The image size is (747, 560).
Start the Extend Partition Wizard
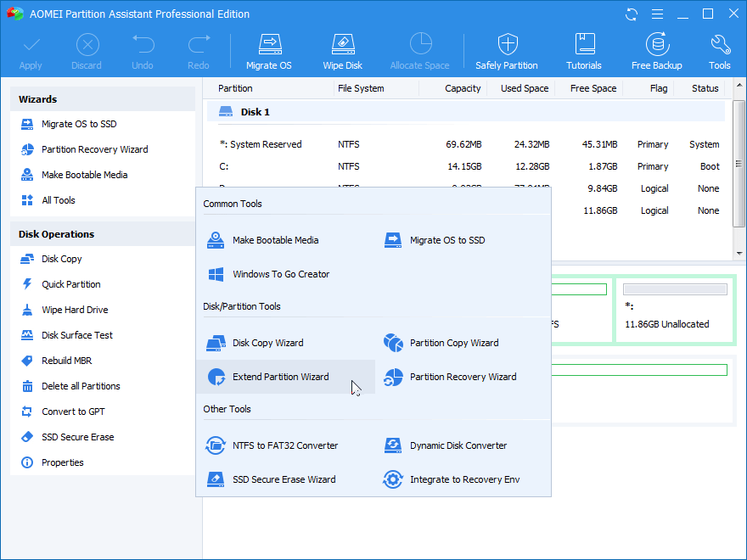(x=286, y=377)
